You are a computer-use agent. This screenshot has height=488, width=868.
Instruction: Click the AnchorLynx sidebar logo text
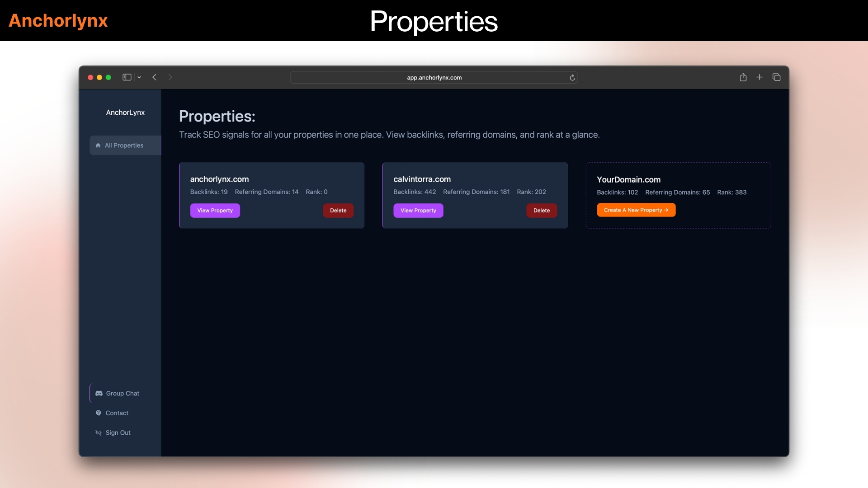click(x=125, y=113)
